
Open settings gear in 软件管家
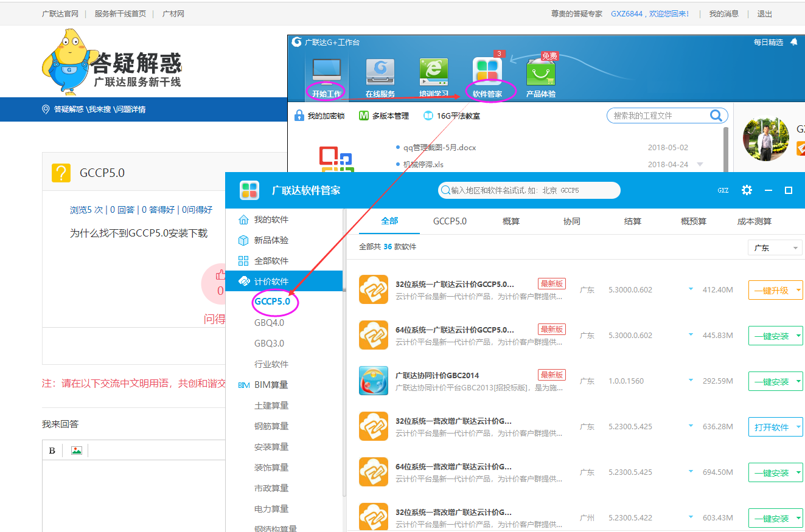pyautogui.click(x=747, y=190)
